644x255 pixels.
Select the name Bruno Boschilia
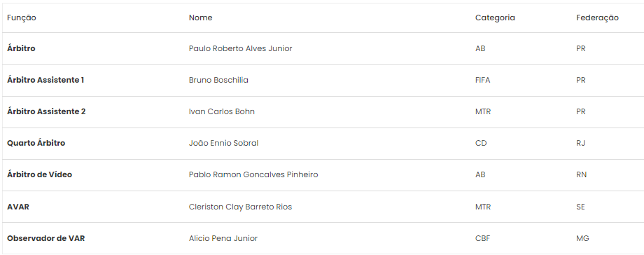218,80
